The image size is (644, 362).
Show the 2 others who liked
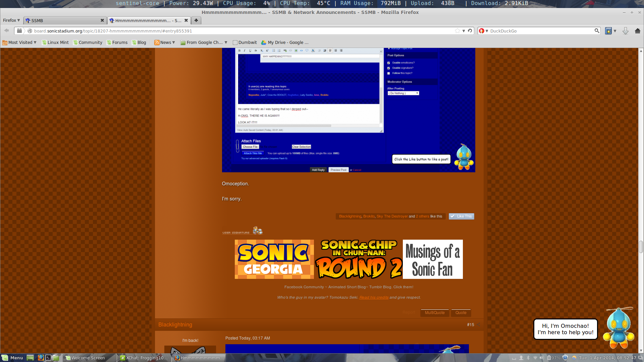423,217
